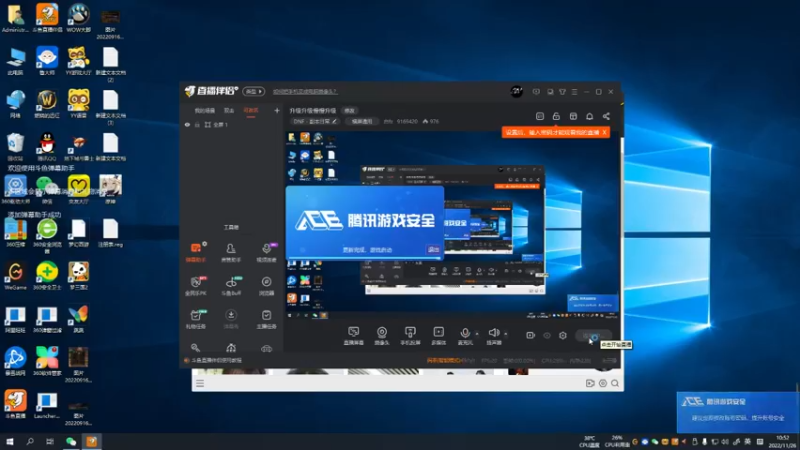
Task: Select the YY语音 desktop icon
Action: (79, 103)
